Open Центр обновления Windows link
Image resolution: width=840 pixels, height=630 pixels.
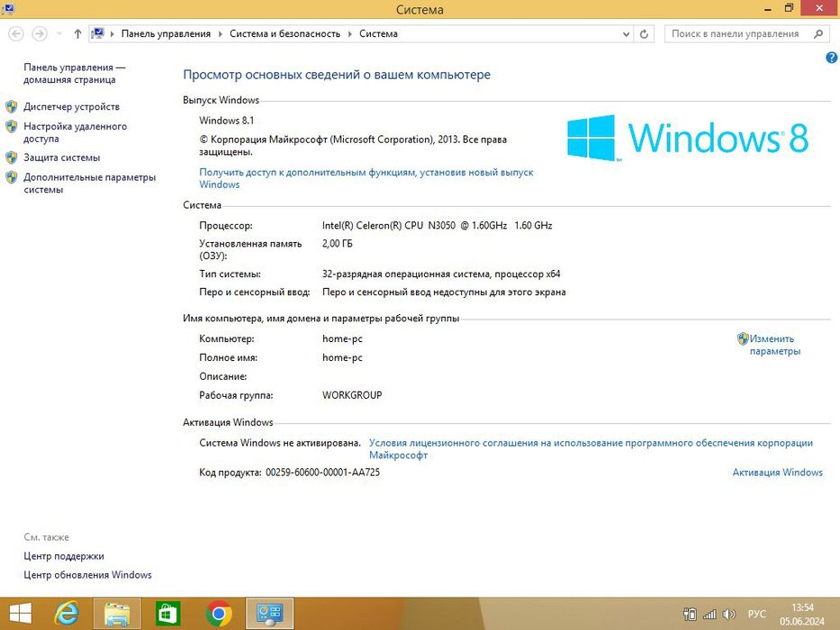coord(87,575)
